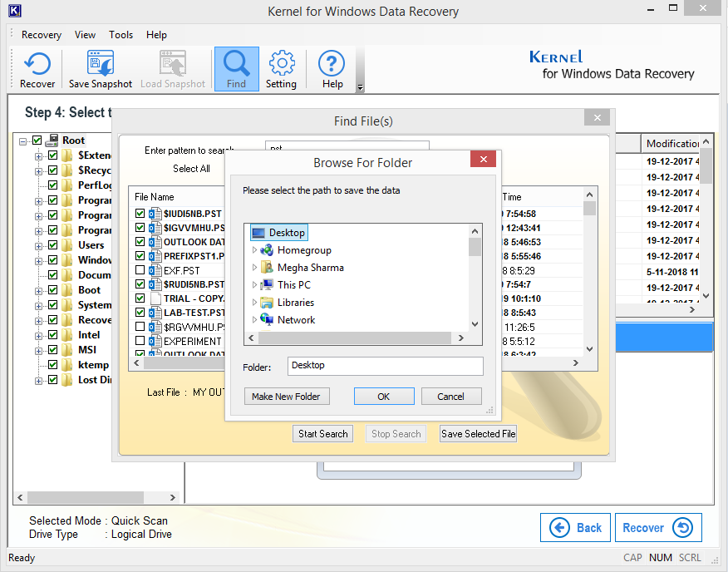Screen dimensions: 728x572
Task: Click the folder tree vertical scrollbar thumb
Action: 475,247
